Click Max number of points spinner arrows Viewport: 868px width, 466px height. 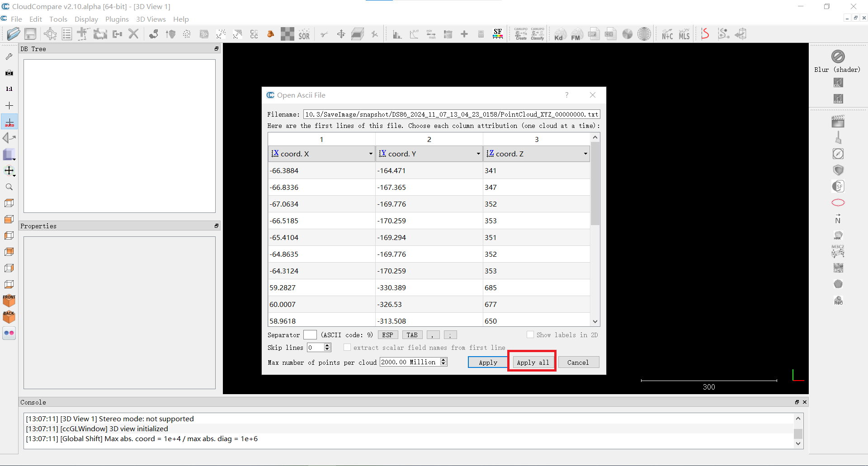(x=443, y=362)
